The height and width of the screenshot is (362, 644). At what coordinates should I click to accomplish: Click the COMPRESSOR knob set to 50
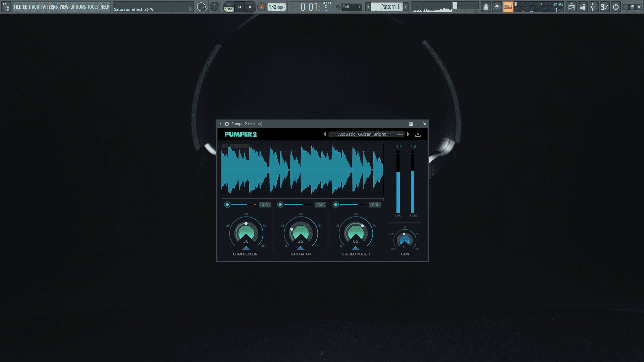[x=246, y=233]
